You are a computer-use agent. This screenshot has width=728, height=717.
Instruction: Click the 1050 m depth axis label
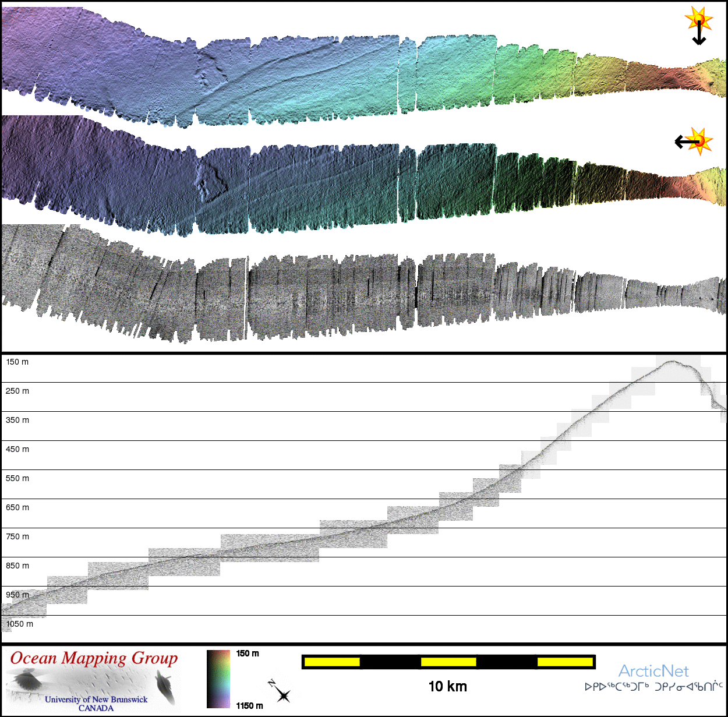click(20, 624)
